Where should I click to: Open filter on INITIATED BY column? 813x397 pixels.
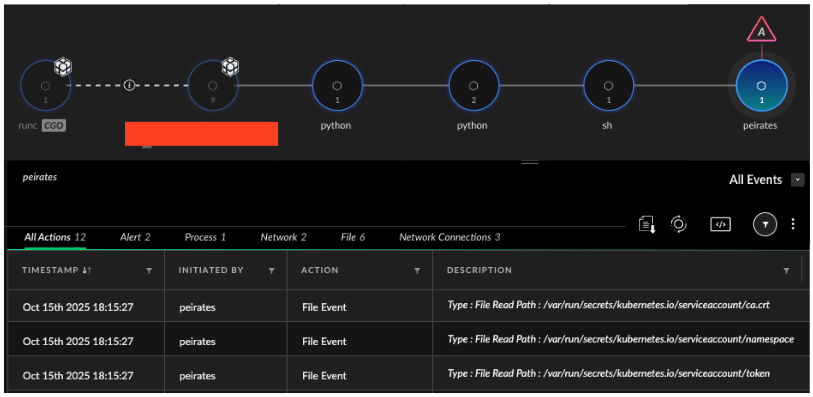coord(271,271)
